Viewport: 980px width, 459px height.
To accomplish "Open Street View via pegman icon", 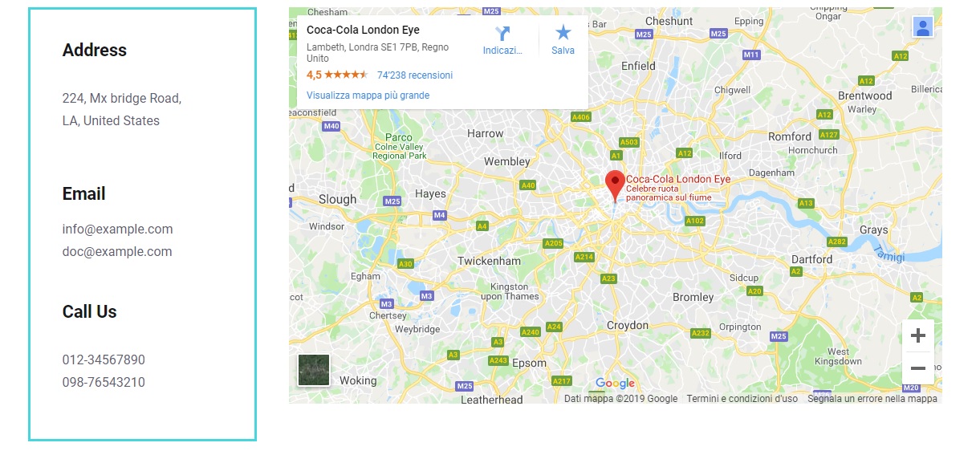I will click(x=923, y=27).
